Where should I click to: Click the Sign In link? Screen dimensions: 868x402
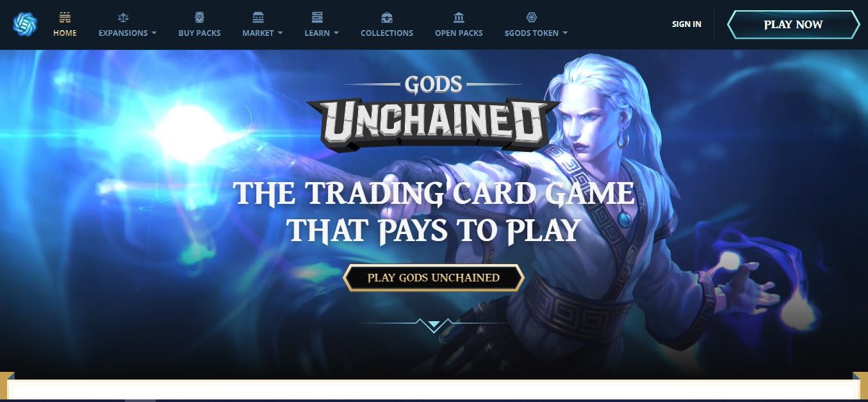[x=687, y=24]
